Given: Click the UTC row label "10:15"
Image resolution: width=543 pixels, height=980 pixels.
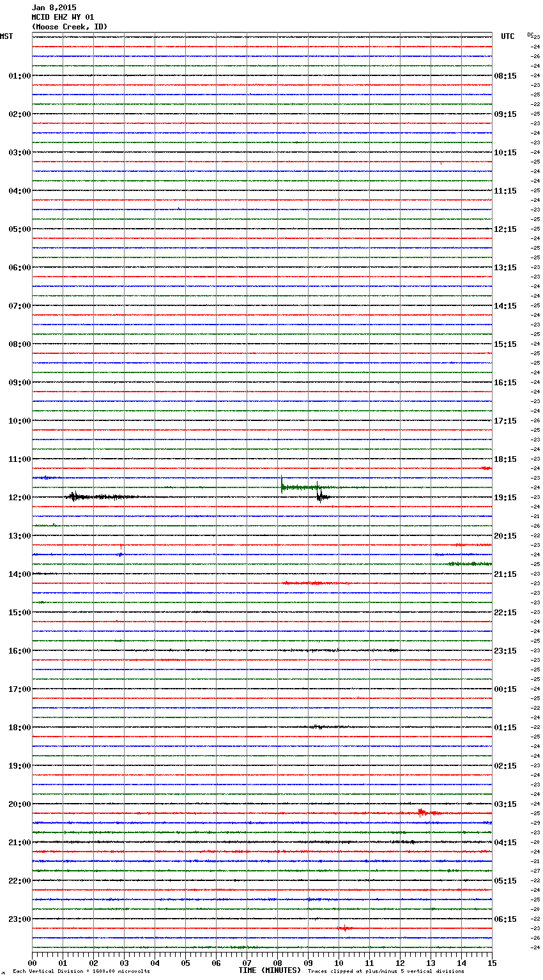Looking at the screenshot, I should click(505, 153).
